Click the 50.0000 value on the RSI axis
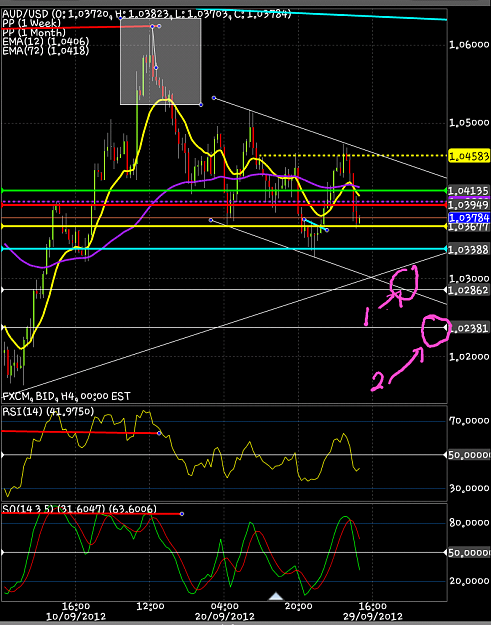This screenshot has height=625, width=491. pyautogui.click(x=469, y=455)
